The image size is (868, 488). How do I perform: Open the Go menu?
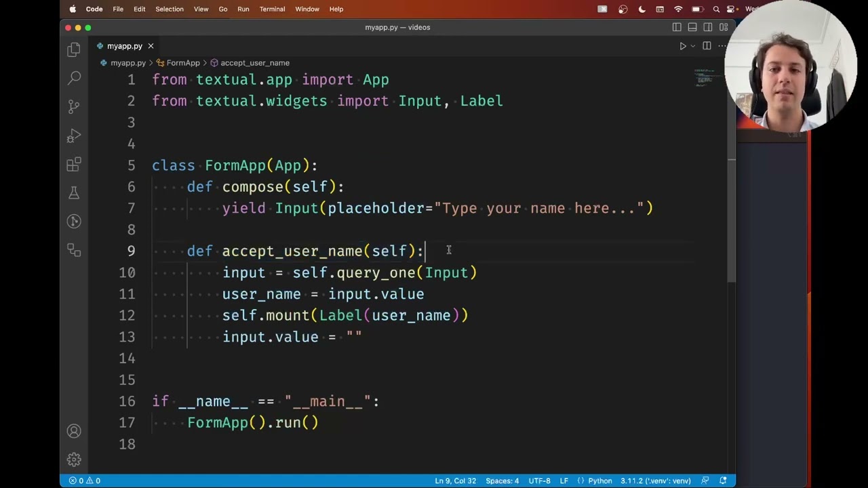click(x=223, y=9)
